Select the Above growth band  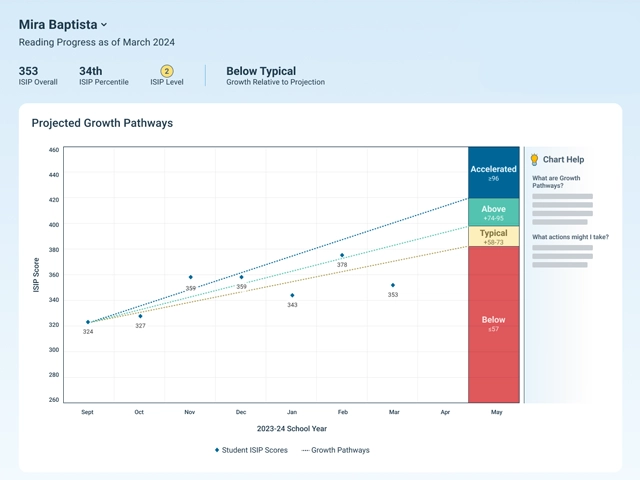(493, 212)
